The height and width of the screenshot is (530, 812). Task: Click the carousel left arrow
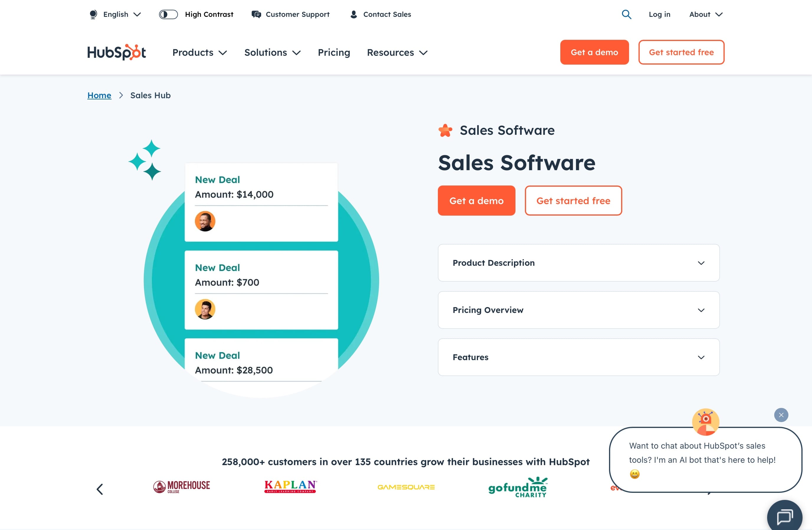click(x=100, y=489)
